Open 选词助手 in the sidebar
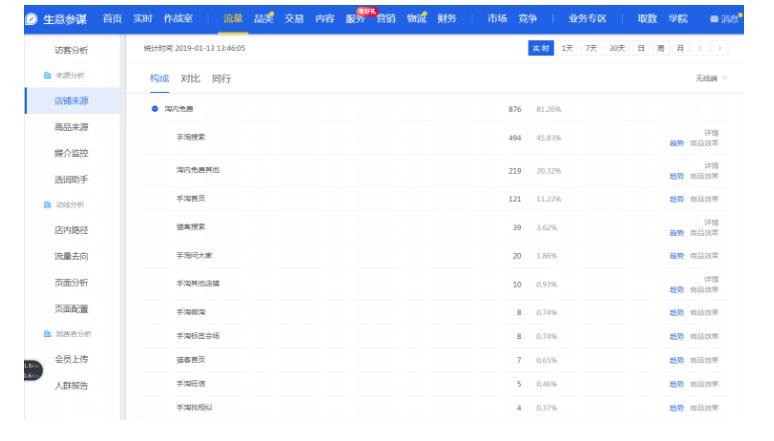Image resolution: width=774 pixels, height=441 pixels. pos(71,179)
